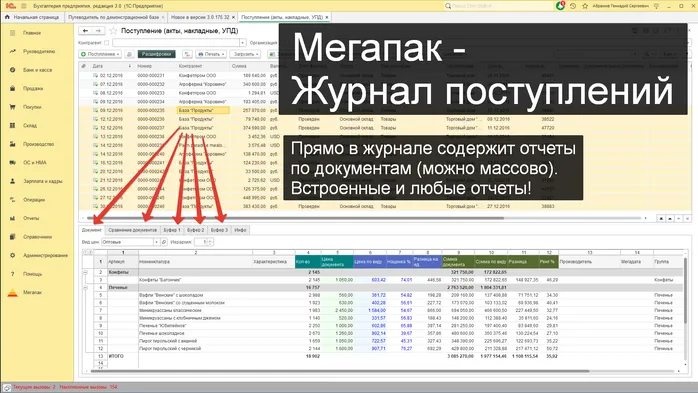Open the Вид цен dropdown arrow
Image resolution: width=698 pixels, height=393 pixels.
[156, 242]
